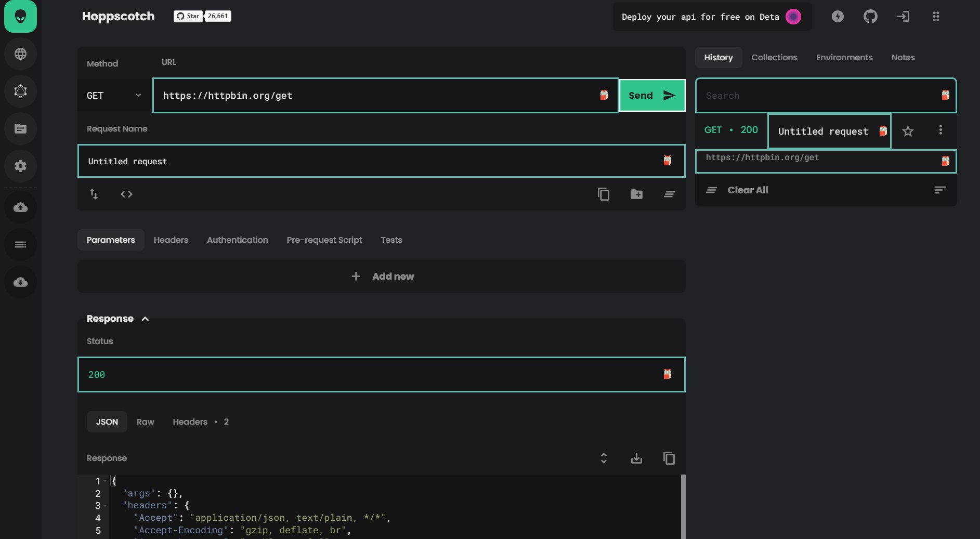Click Deploy your api on Deta banner

(712, 17)
